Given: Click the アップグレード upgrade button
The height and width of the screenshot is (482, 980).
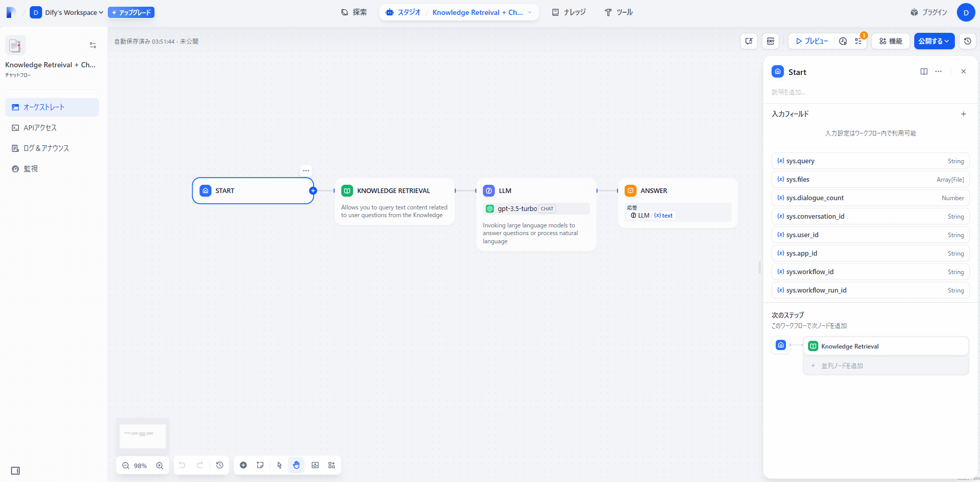Looking at the screenshot, I should pos(131,12).
